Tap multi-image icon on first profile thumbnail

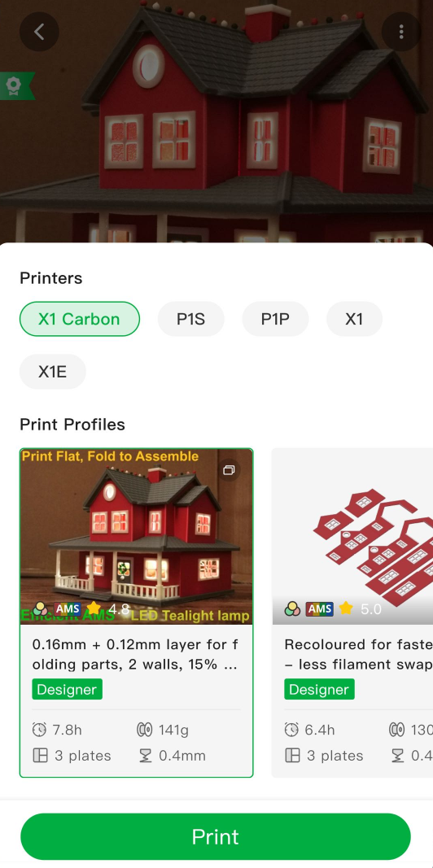(230, 470)
